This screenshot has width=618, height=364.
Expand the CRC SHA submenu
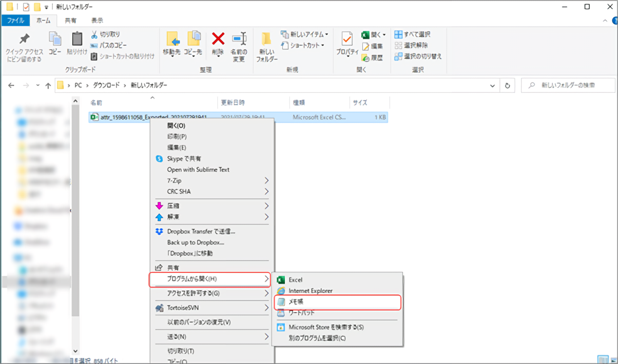[x=213, y=192]
